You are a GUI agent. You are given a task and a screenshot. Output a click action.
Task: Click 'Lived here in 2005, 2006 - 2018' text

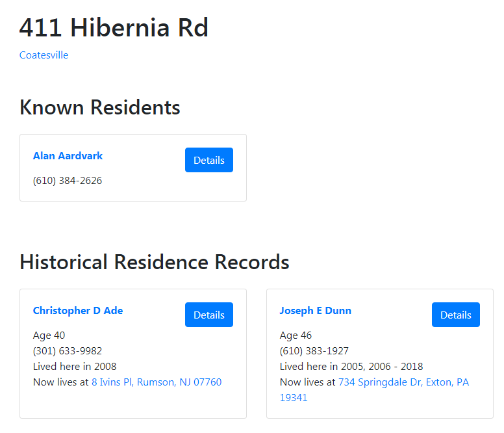click(351, 367)
